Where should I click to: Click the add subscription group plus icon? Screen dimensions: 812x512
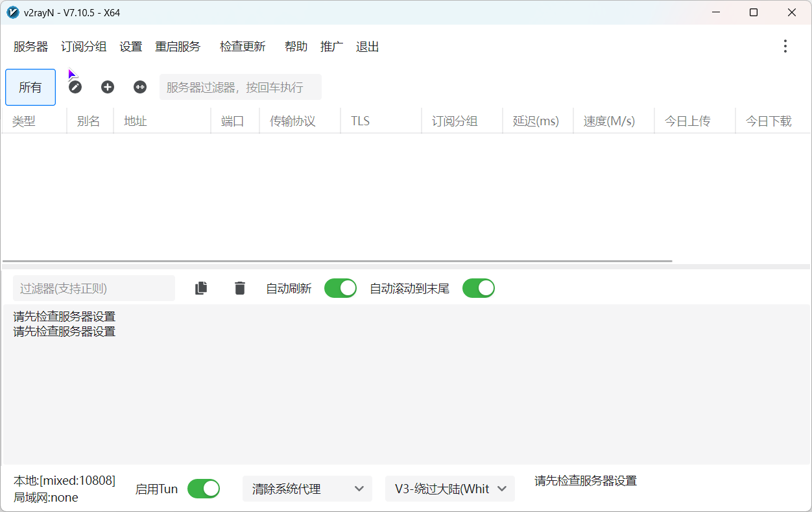click(107, 86)
